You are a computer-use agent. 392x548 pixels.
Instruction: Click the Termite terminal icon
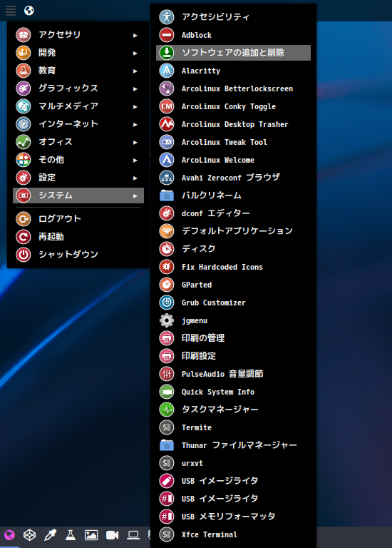coord(167,427)
